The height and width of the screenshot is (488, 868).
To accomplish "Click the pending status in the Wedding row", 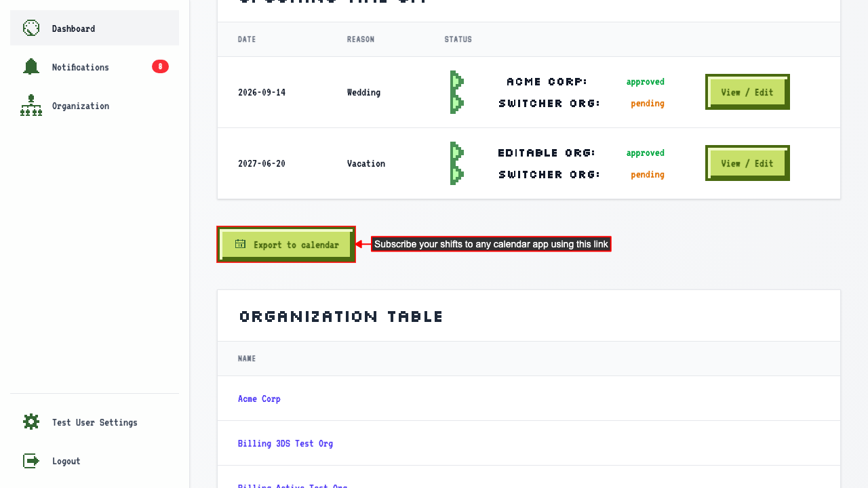I will pyautogui.click(x=648, y=103).
